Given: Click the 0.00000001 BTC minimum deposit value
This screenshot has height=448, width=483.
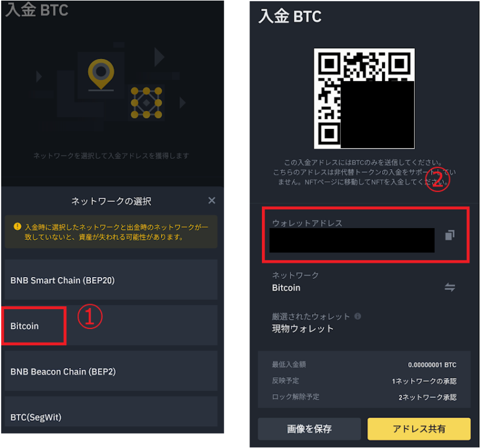Looking at the screenshot, I should [x=432, y=365].
